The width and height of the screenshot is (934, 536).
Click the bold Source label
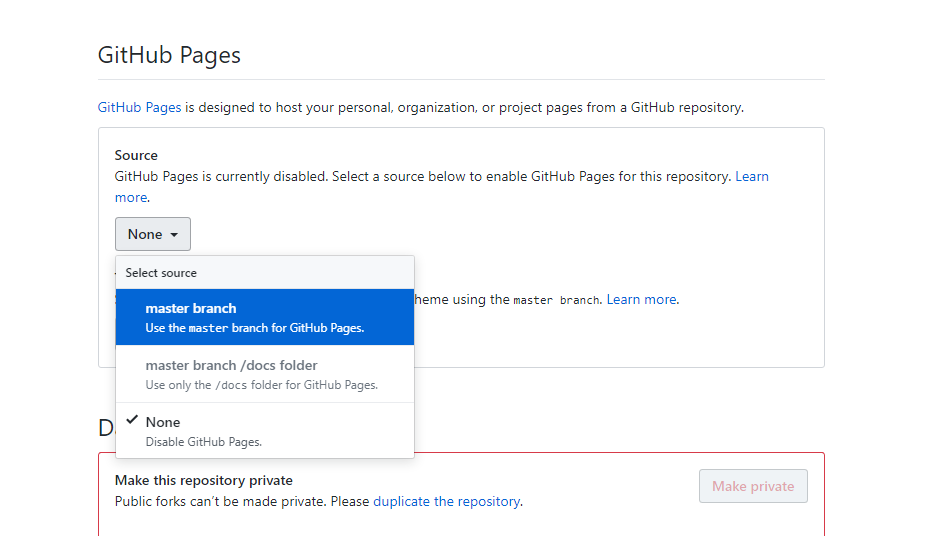tap(136, 155)
